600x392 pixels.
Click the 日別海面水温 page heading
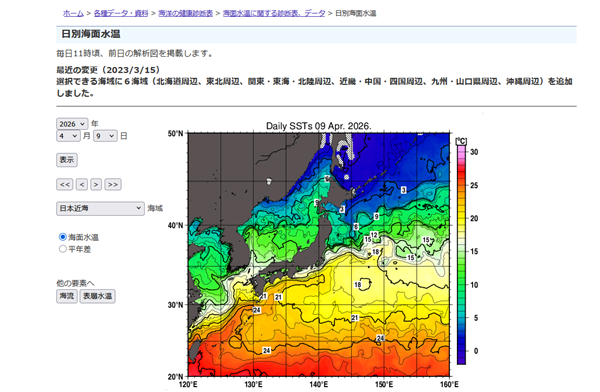coord(91,34)
